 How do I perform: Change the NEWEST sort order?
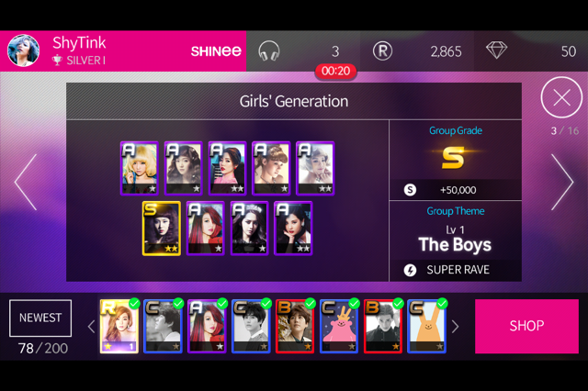[x=40, y=318]
